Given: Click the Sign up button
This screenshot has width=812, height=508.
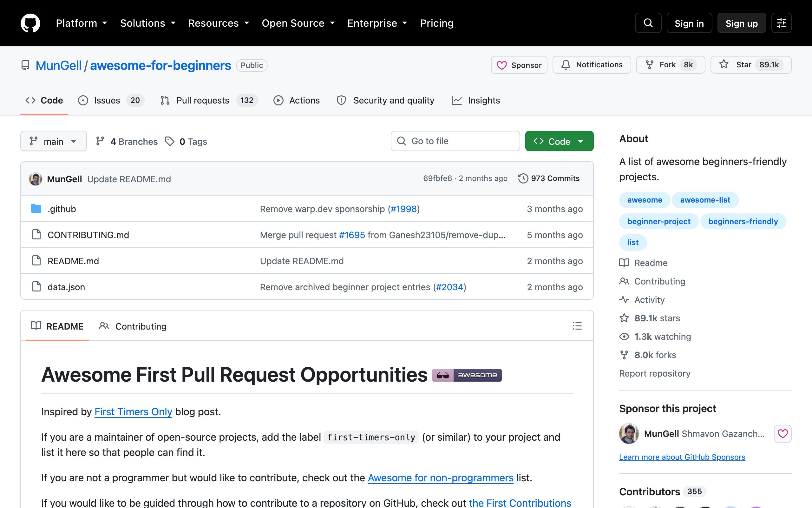Looking at the screenshot, I should 742,23.
